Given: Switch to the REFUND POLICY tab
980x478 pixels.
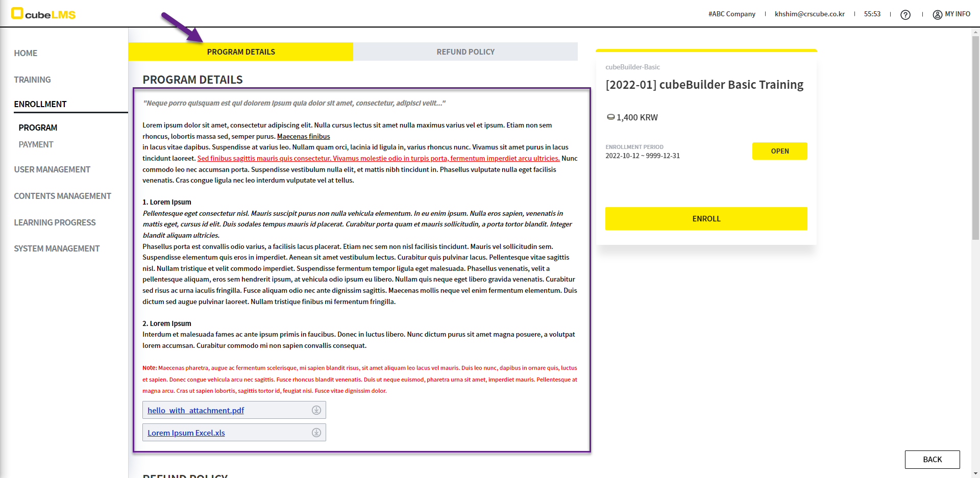Looking at the screenshot, I should click(465, 52).
